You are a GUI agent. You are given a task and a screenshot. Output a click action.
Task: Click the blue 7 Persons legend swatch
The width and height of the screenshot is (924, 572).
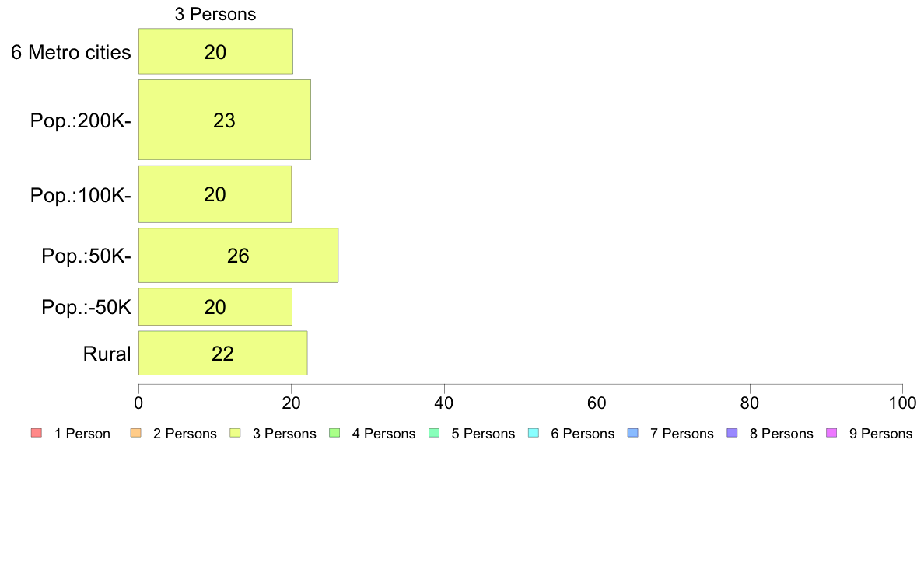point(633,433)
